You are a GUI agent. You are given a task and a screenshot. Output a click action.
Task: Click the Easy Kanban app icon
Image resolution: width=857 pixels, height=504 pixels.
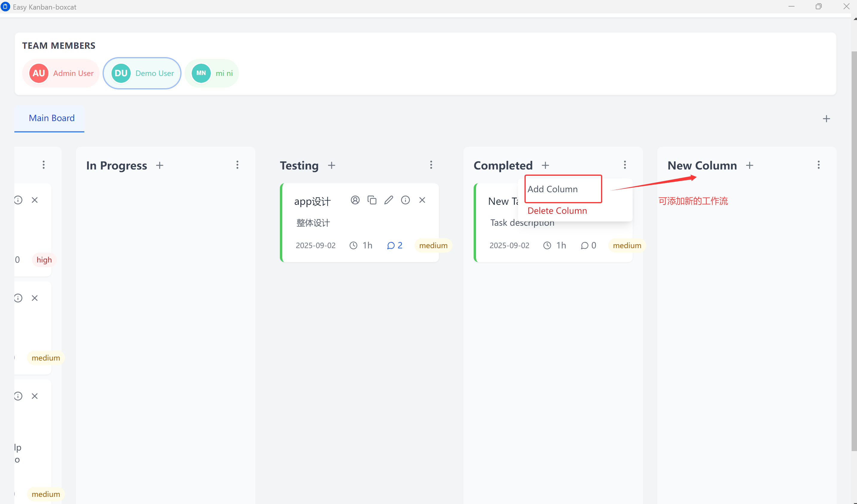[5, 7]
